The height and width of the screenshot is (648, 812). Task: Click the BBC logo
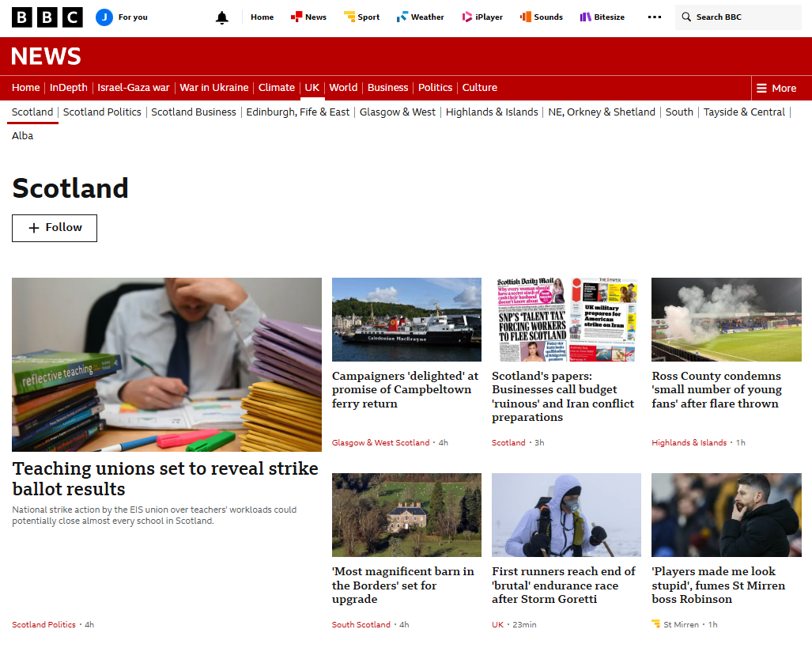pos(47,17)
